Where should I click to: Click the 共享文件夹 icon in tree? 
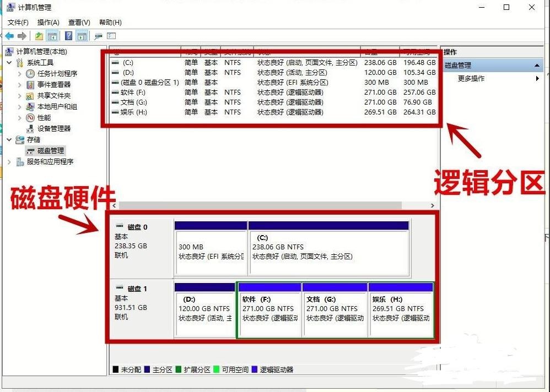point(30,96)
